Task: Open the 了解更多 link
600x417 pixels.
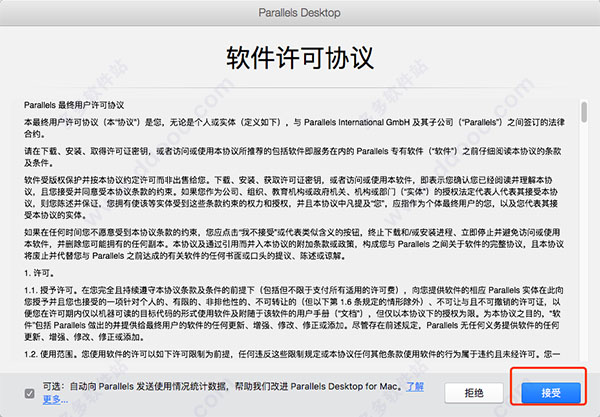Action: click(x=415, y=387)
